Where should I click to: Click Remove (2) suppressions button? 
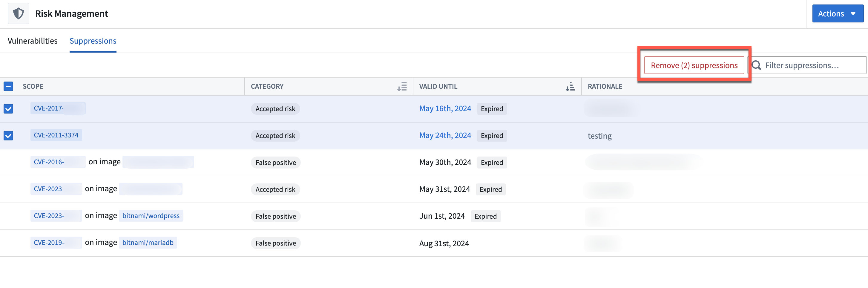pos(694,65)
